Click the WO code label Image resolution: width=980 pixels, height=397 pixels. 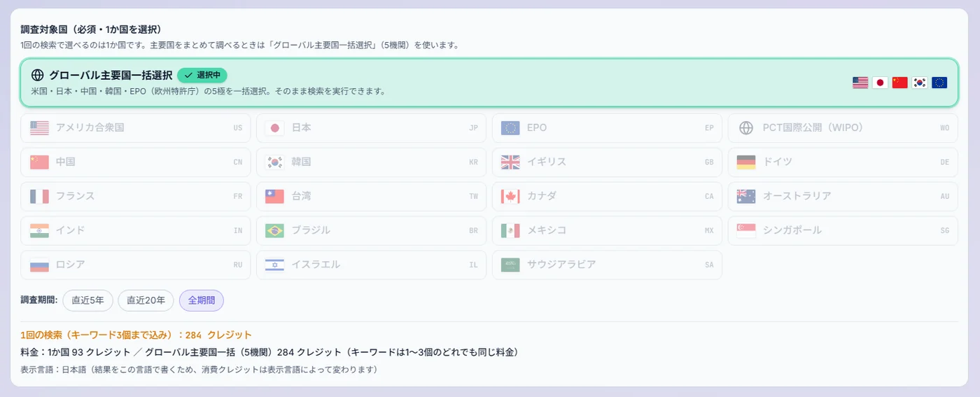click(x=945, y=128)
